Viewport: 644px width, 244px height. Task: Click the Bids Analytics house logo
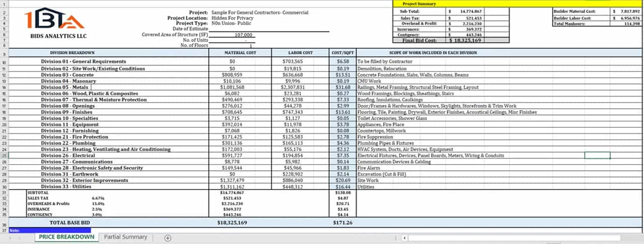(x=54, y=19)
